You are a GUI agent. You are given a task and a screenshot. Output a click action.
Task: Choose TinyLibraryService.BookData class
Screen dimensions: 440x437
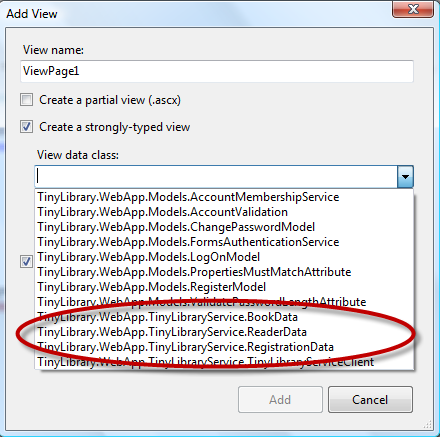(x=224, y=317)
